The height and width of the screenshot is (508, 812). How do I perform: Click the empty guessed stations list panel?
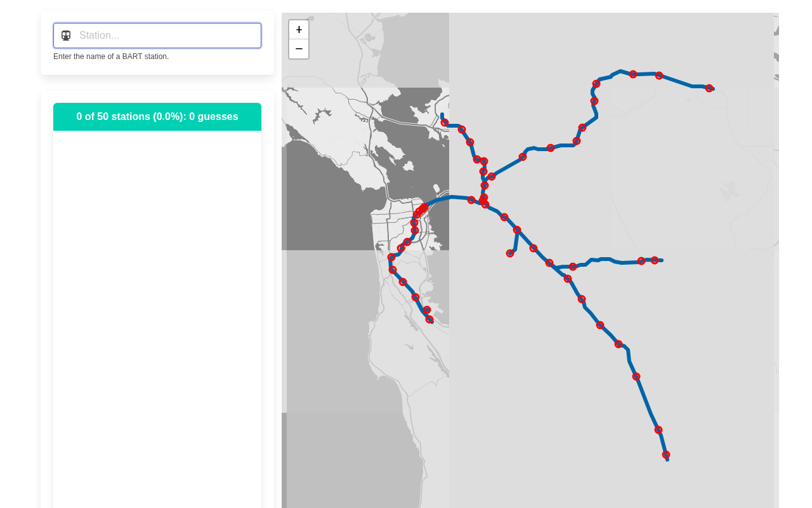[157, 317]
